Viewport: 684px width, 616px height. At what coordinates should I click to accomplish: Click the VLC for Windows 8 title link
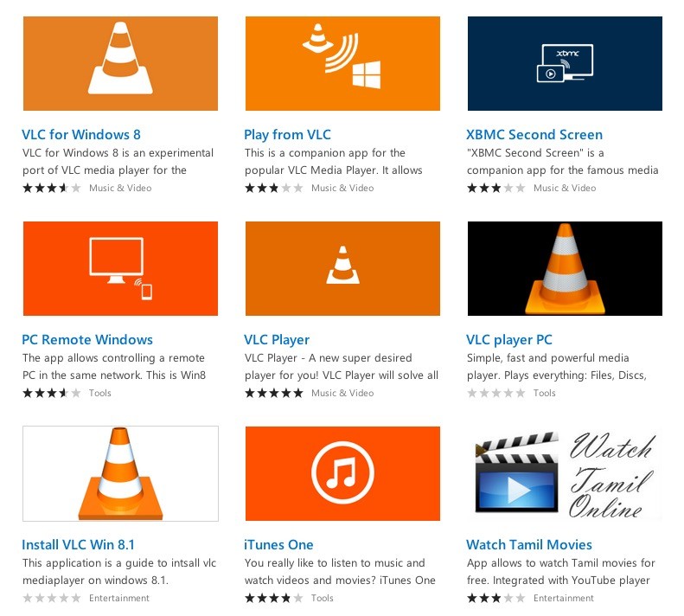click(x=81, y=134)
